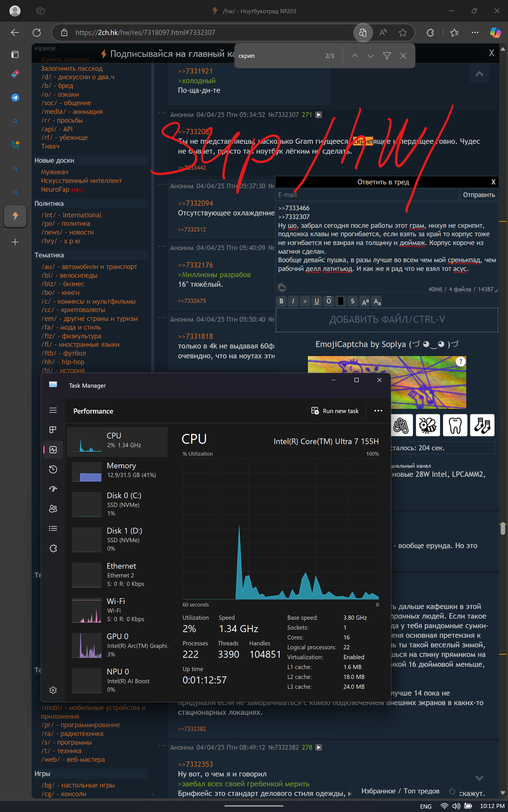Viewport: 508px width, 812px height.
Task: Open a new tab with the plus icon
Action: tap(15, 242)
